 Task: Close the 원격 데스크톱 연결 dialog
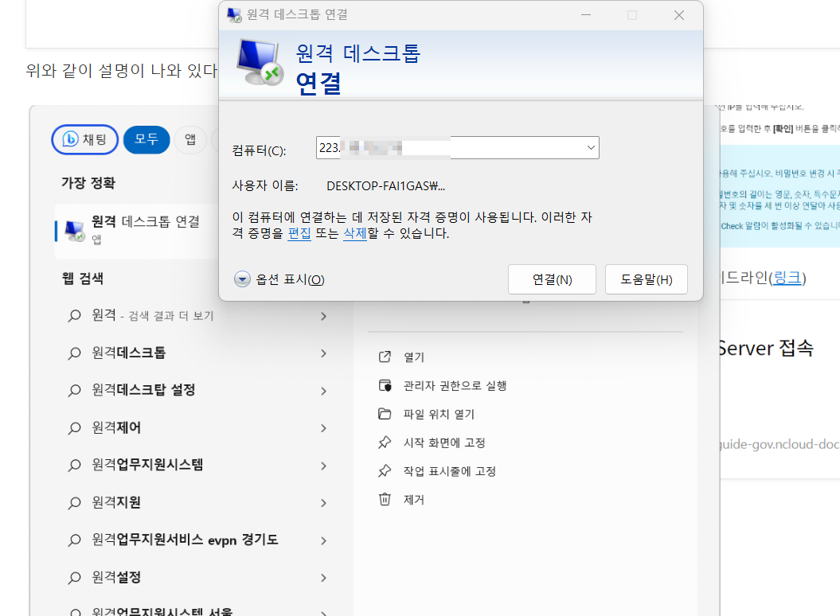[x=678, y=15]
